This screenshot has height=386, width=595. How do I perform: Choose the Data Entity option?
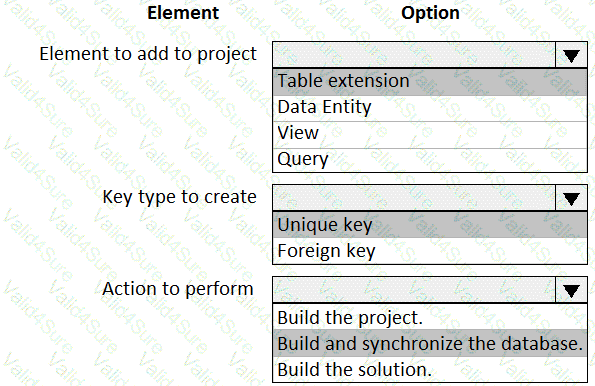430,108
